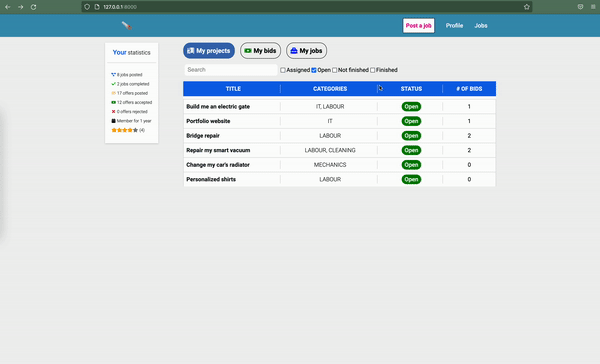The height and width of the screenshot is (364, 600).
Task: Click the 12 offers accepted text
Action: (134, 102)
